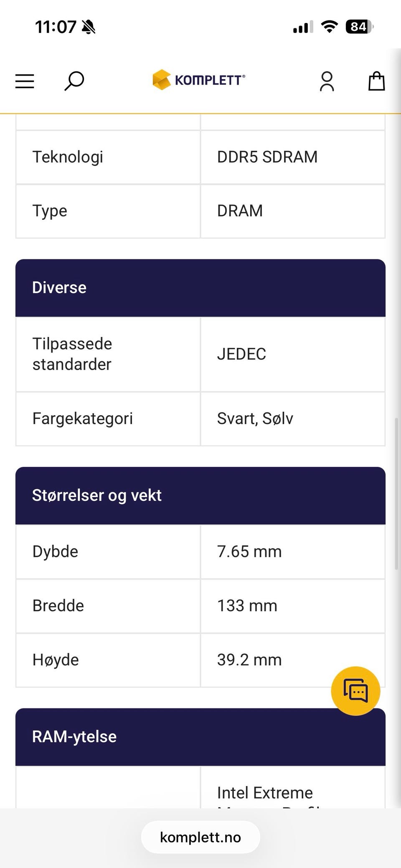
Task: Select the JEDEC standards value
Action: [x=241, y=354]
